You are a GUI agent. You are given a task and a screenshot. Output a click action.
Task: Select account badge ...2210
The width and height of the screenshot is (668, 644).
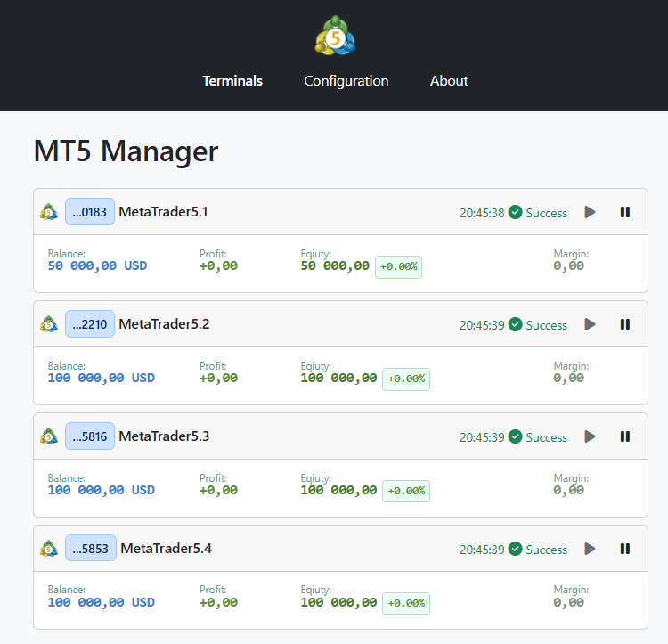coord(89,323)
